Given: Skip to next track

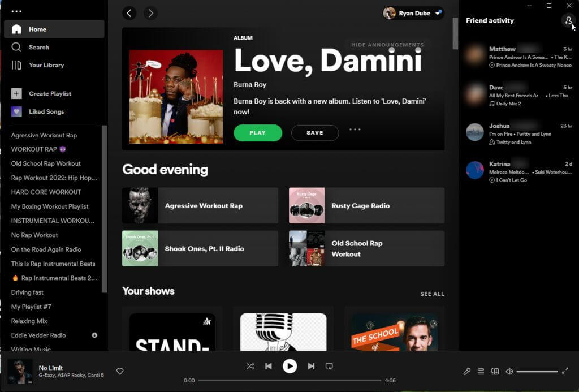Looking at the screenshot, I should coord(312,366).
